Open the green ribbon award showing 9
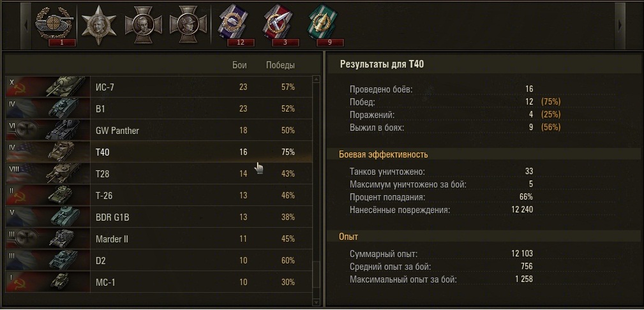Image resolution: width=644 pixels, height=310 pixels. coord(320,24)
